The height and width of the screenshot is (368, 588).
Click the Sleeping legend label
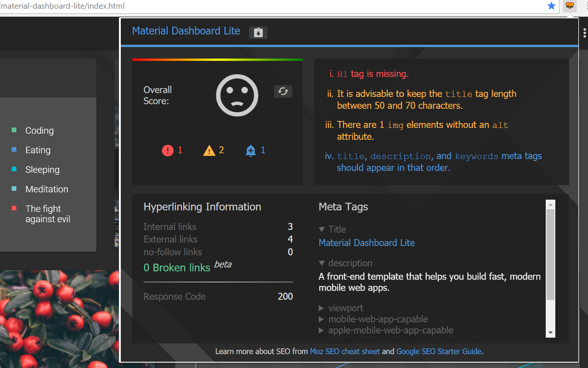[x=42, y=170]
